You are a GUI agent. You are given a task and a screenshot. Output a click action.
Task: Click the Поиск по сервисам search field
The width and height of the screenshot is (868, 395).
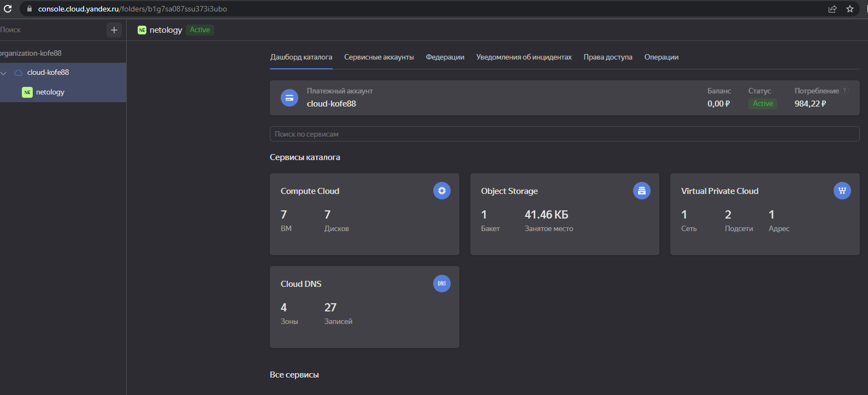click(565, 134)
